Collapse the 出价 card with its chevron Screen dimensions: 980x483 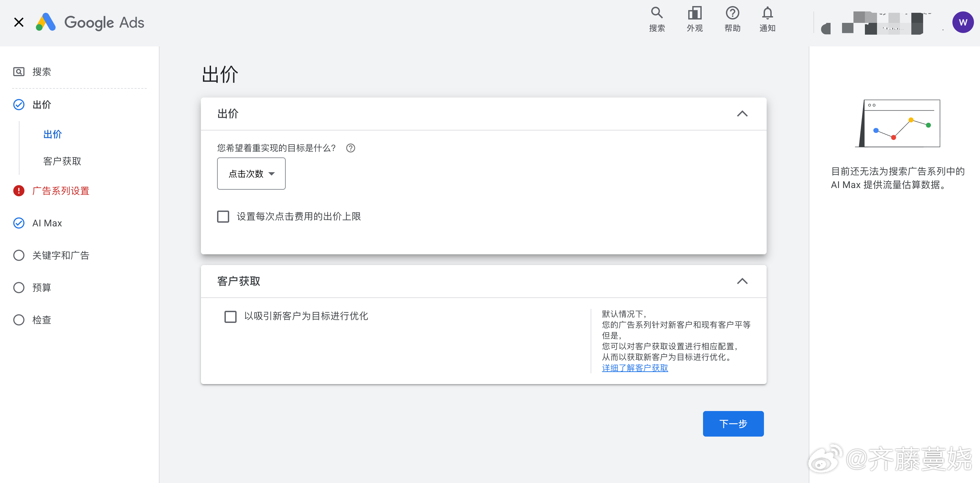(x=742, y=114)
